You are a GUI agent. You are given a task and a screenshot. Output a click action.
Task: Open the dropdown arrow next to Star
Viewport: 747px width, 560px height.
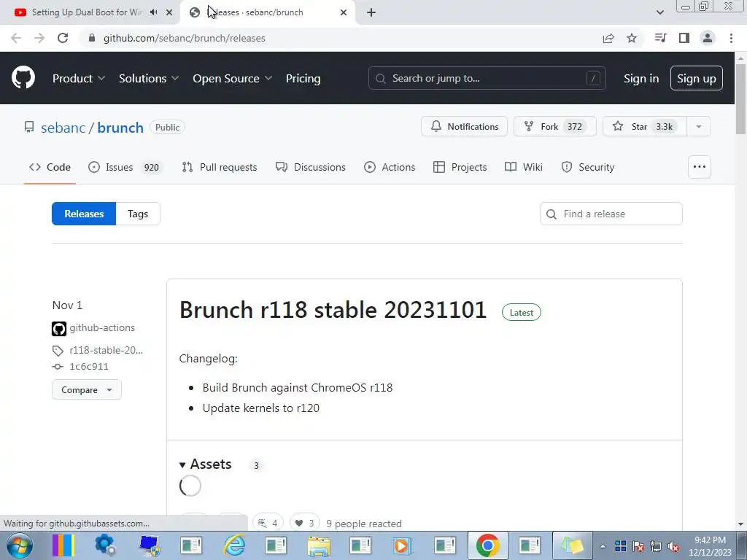point(699,126)
